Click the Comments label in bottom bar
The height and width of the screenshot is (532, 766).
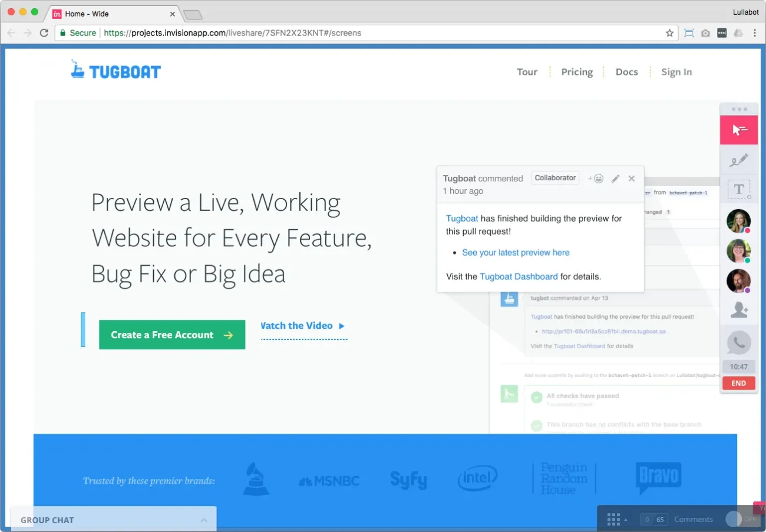pos(694,519)
